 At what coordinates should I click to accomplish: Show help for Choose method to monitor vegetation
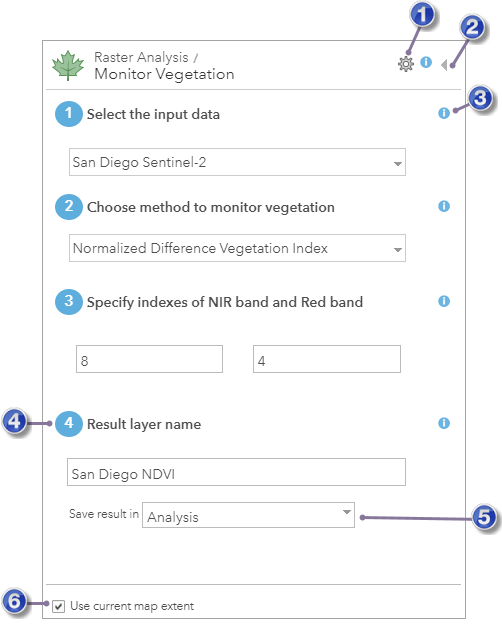(x=444, y=206)
